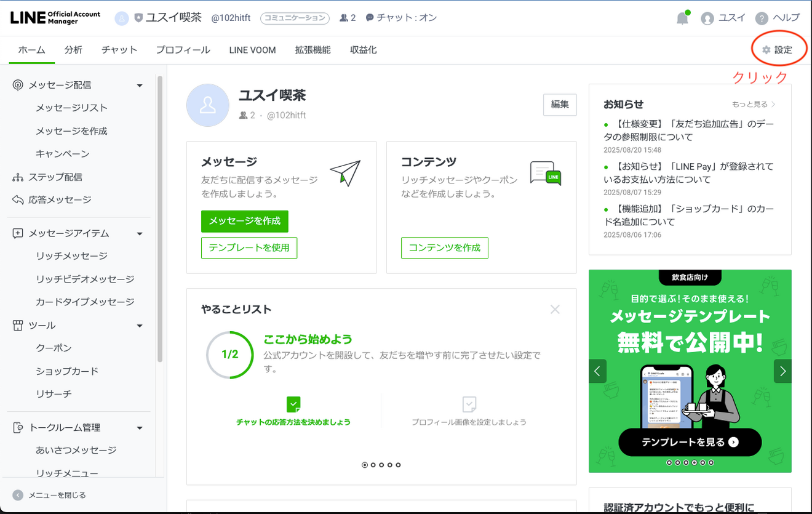Screen dimensions: 812x514
Task: Open the LINE VOOM tab
Action: [x=252, y=50]
